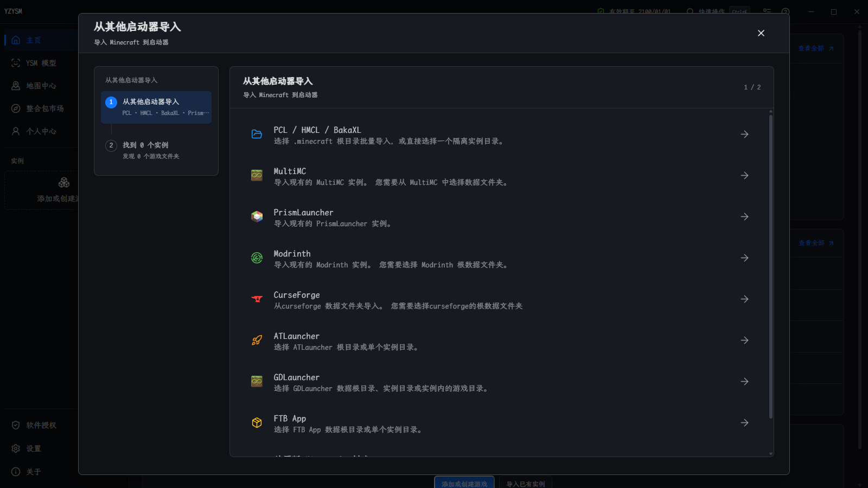868x488 pixels.
Task: Click the task list icon in title bar
Action: coord(767,11)
